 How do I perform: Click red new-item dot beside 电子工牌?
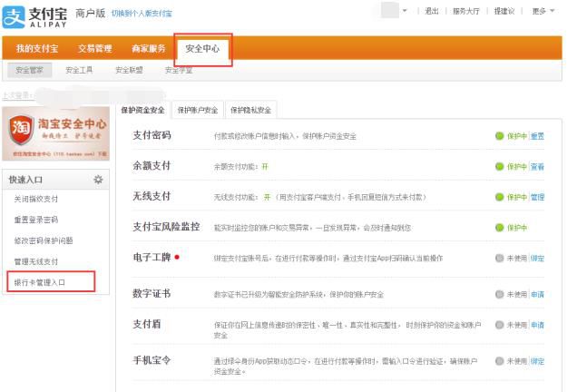click(x=177, y=257)
